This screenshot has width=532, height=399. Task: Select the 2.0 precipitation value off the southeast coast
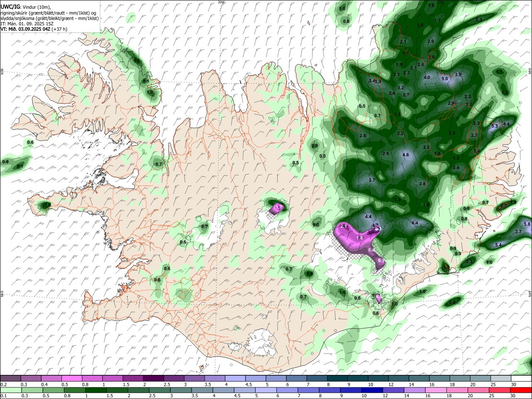[x=452, y=302]
